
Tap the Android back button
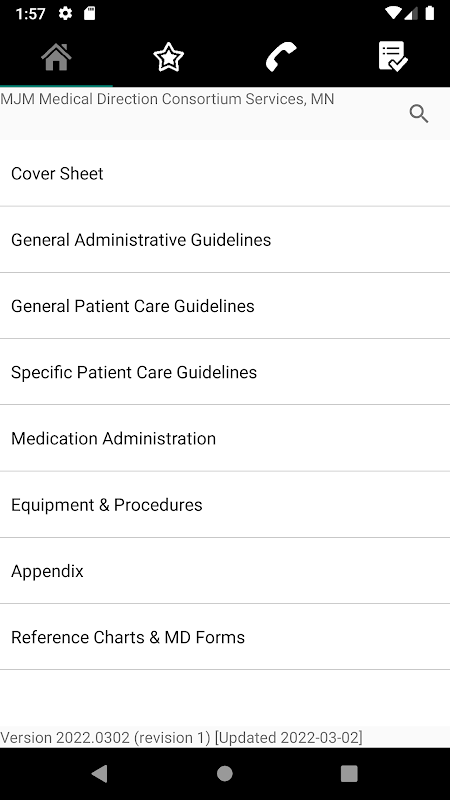click(99, 773)
